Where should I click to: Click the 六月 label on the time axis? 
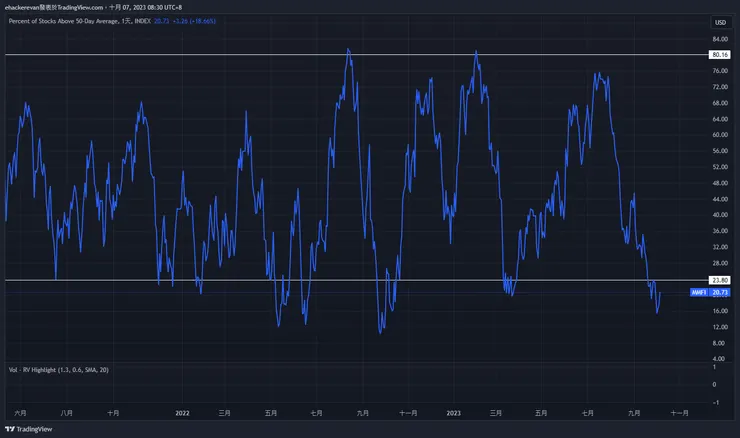point(20,413)
